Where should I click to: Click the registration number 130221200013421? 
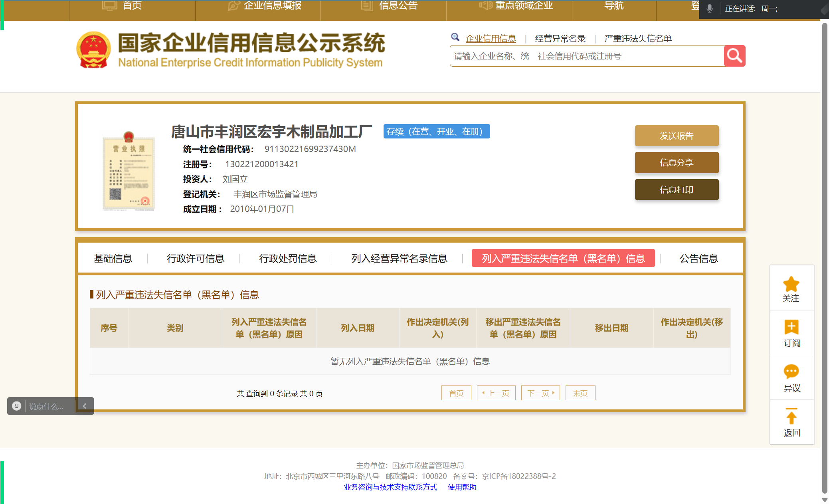[x=261, y=164]
